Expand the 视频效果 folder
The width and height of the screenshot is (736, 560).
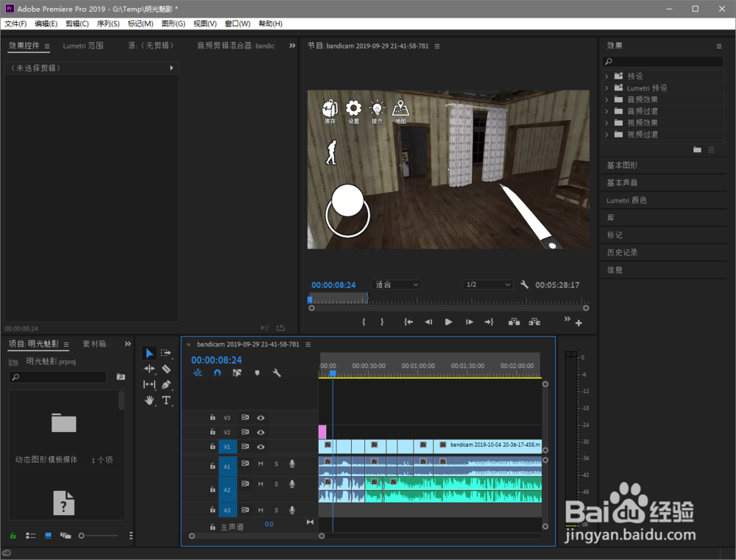click(606, 123)
